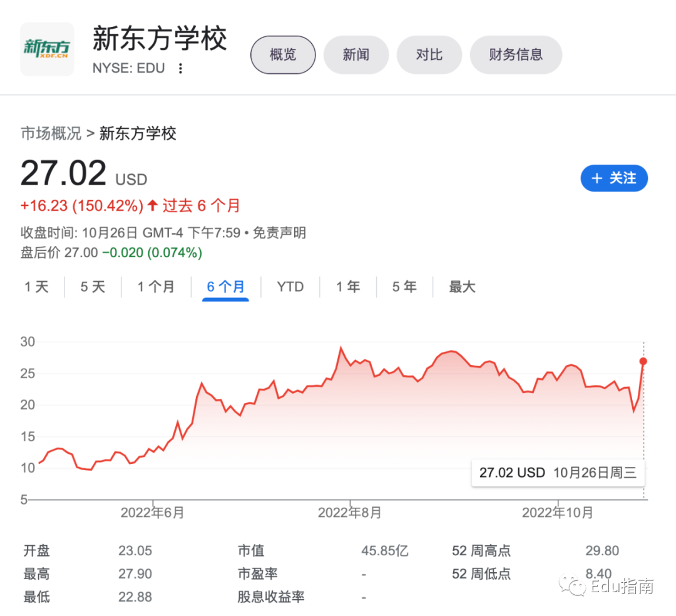The image size is (676, 616).
Task: Click the 27.02 current price
Action: coord(63,173)
